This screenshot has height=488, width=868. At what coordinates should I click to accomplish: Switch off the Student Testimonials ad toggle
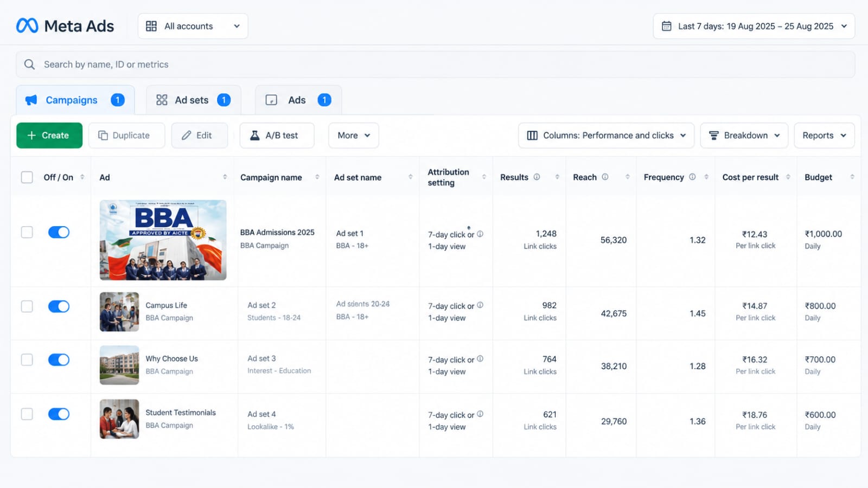pos(59,414)
